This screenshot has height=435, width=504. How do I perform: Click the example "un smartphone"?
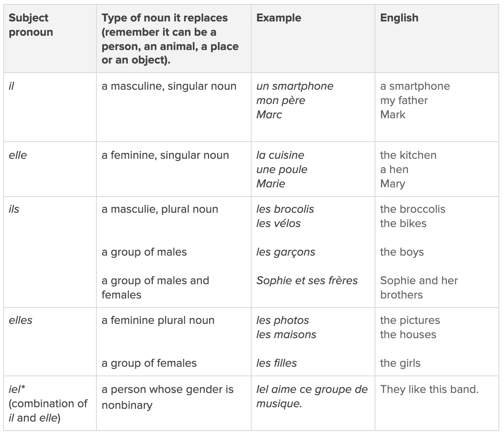(x=294, y=86)
